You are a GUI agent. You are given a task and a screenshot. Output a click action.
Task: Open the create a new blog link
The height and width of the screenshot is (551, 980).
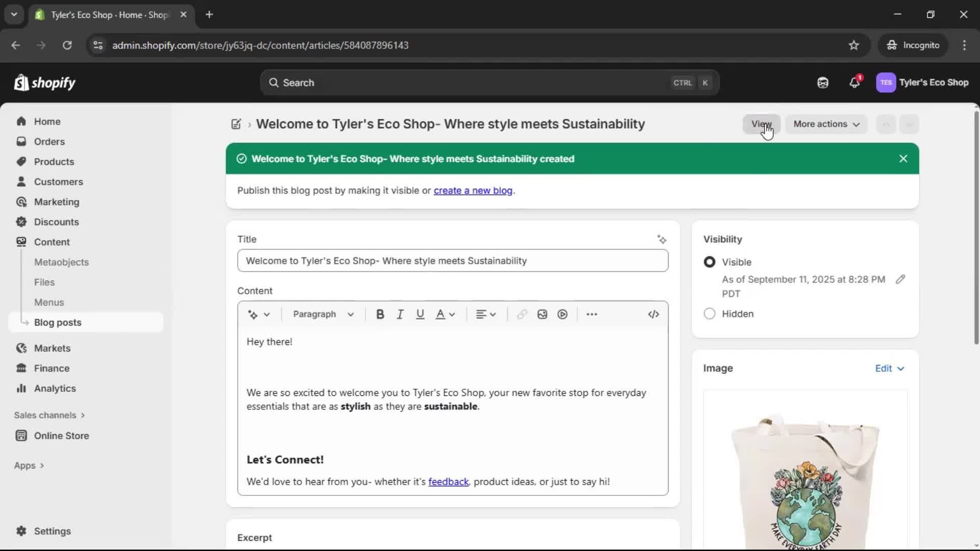point(473,190)
